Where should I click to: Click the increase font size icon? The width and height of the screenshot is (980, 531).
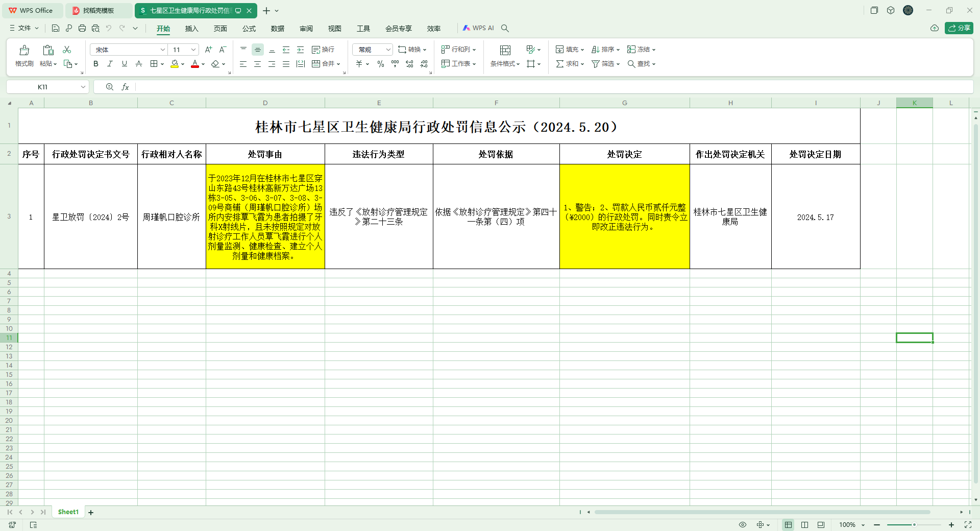208,50
